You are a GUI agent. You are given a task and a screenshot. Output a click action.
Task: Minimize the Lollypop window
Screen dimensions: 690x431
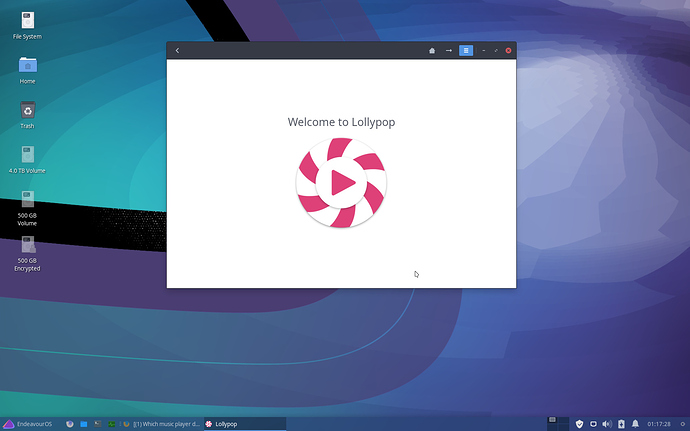[x=484, y=51]
